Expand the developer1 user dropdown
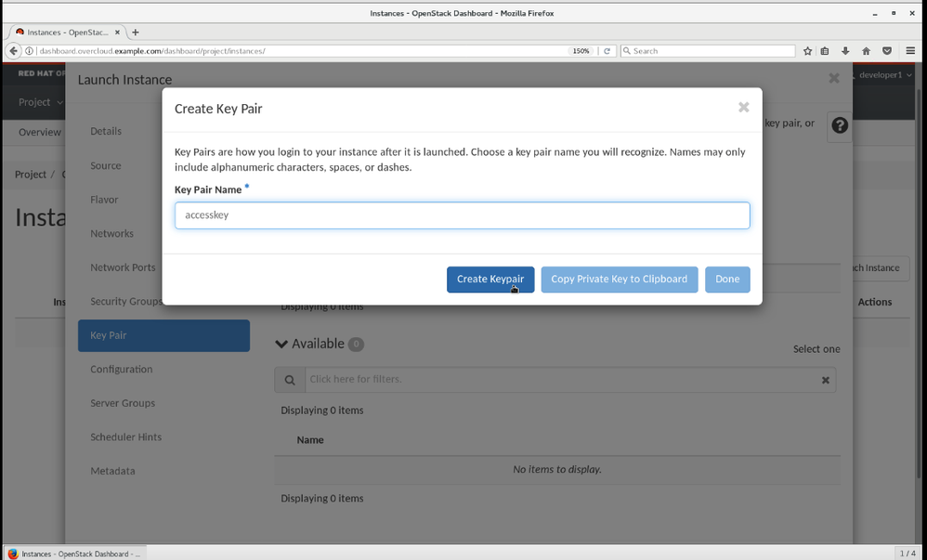 [x=884, y=74]
